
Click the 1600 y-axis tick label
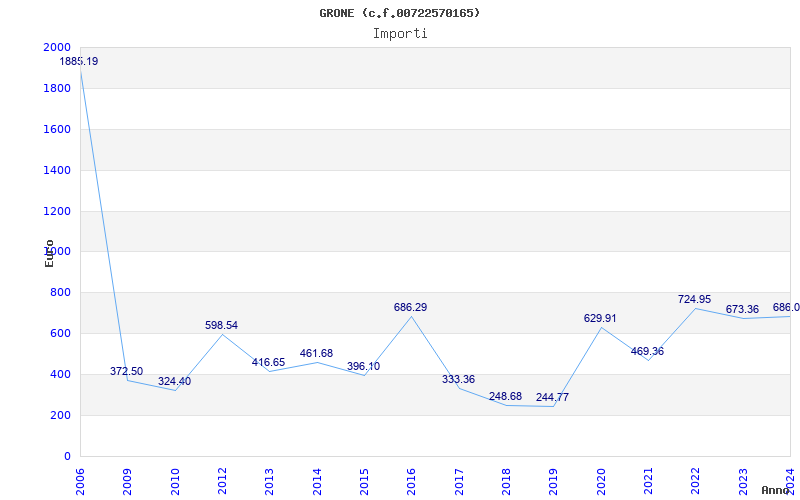[57, 129]
